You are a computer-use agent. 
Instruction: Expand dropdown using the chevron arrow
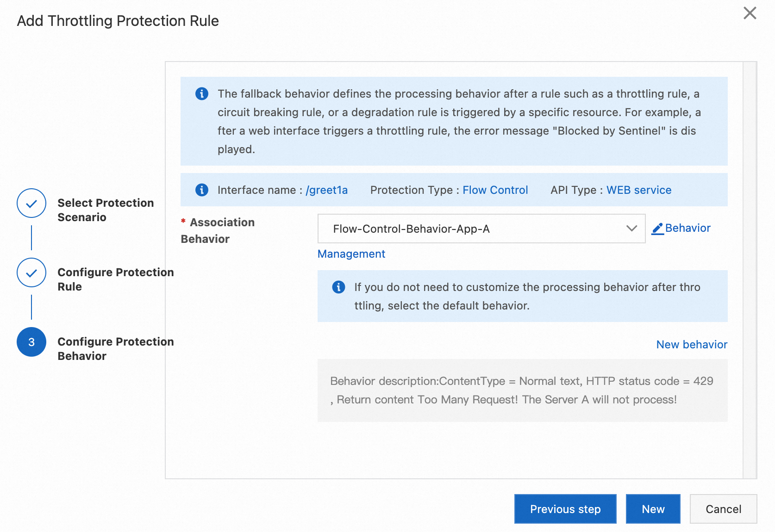[x=631, y=229]
